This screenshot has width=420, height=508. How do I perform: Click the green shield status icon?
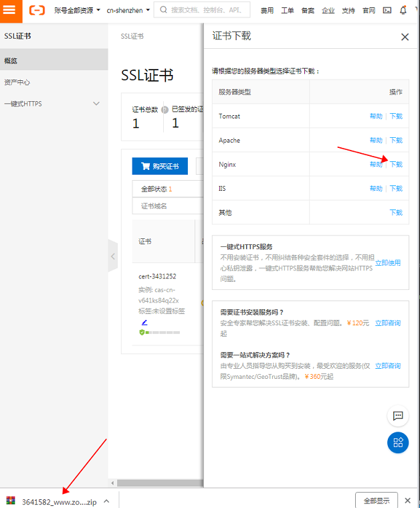tap(142, 332)
